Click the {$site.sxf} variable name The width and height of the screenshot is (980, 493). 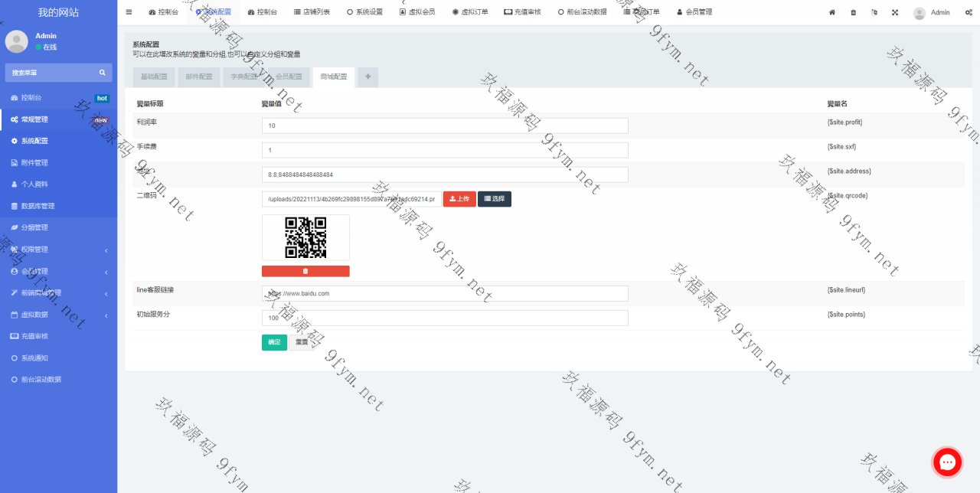pyautogui.click(x=841, y=147)
